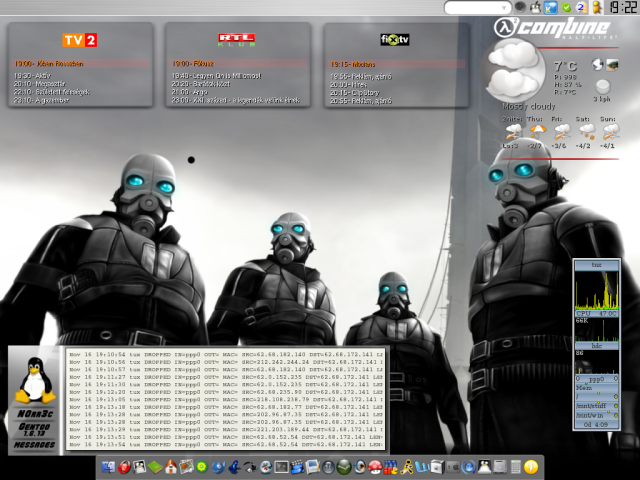Viewport: 640px width, 480px height.
Task: Click the first log line at 19:10:54
Action: pos(226,354)
